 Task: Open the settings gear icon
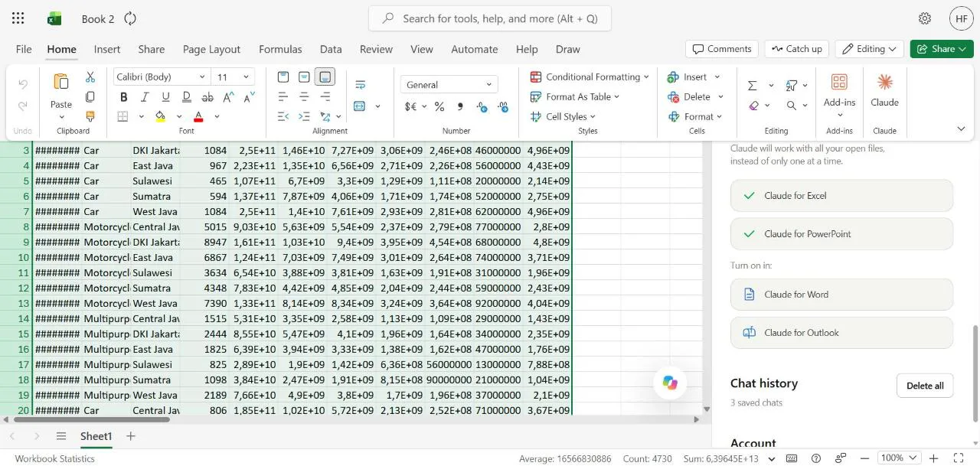925,18
